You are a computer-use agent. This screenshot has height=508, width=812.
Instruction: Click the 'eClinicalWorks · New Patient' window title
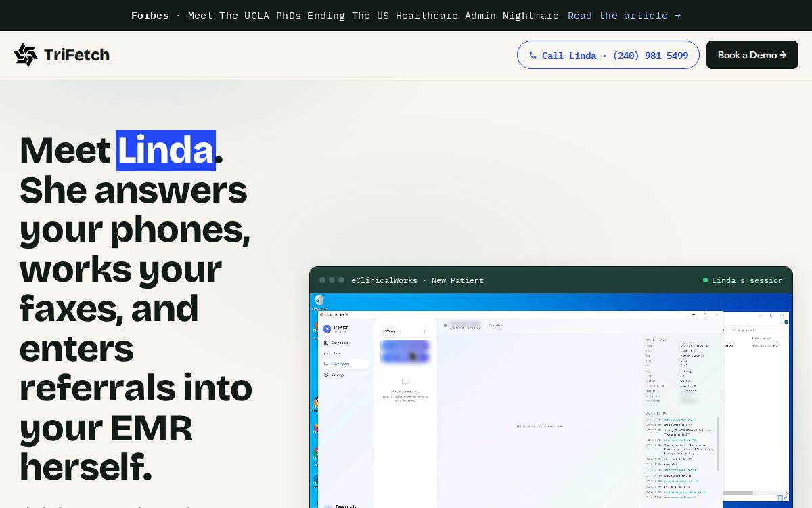[418, 280]
